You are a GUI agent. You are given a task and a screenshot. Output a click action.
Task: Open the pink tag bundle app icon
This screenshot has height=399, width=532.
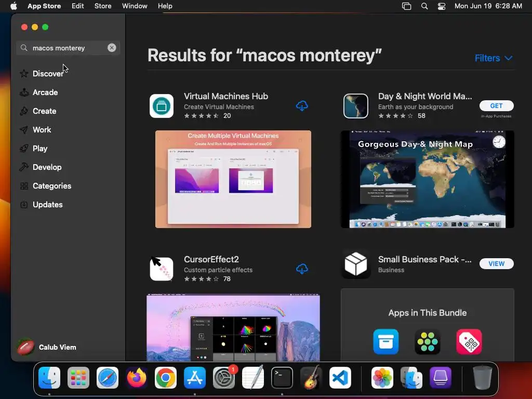[469, 342]
